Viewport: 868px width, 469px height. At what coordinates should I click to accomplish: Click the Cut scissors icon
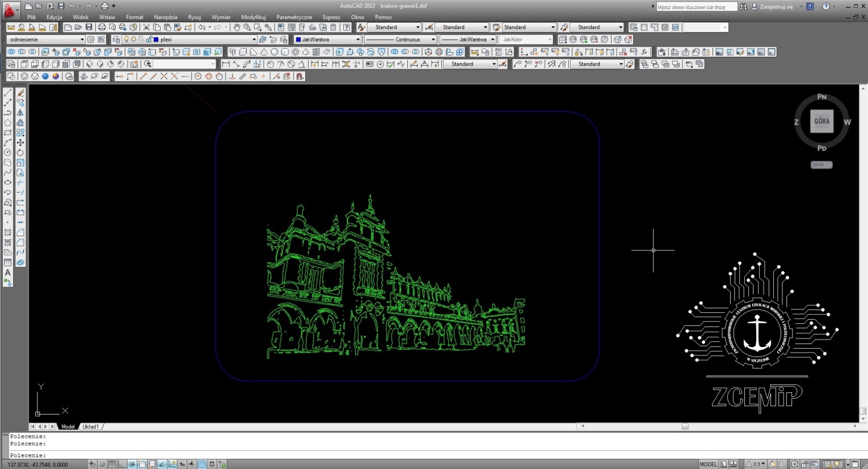[146, 27]
